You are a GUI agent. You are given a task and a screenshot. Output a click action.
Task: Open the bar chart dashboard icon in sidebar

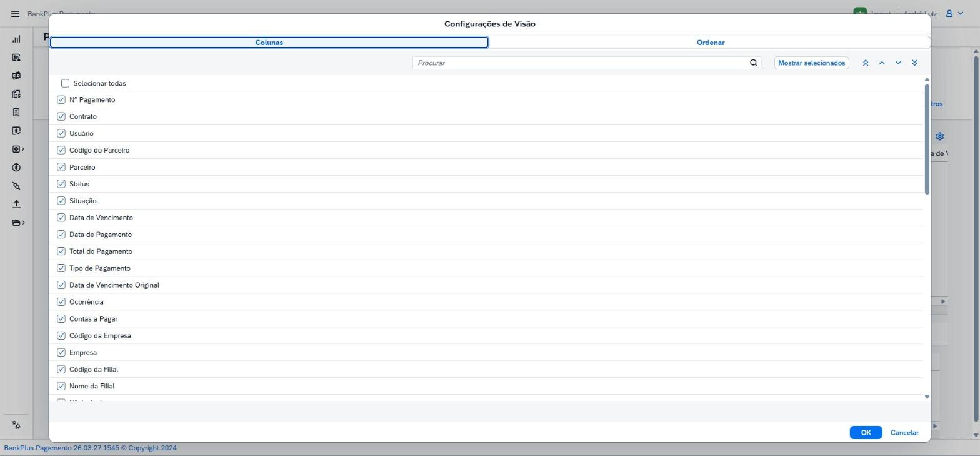(x=16, y=39)
